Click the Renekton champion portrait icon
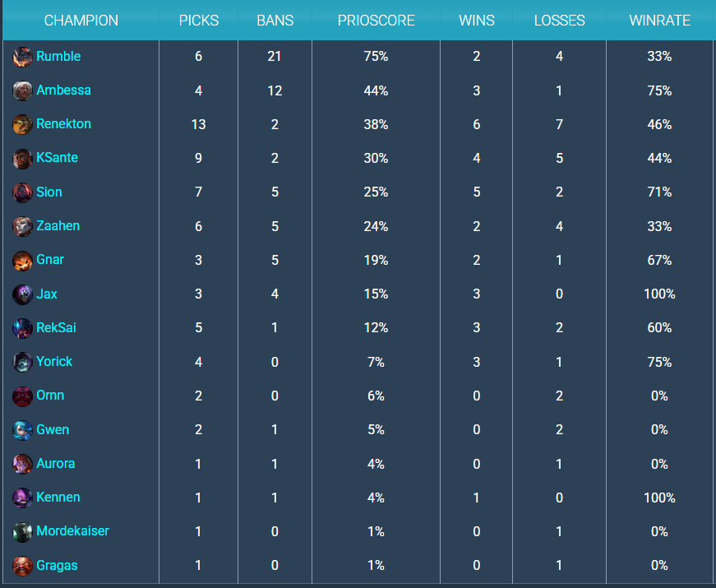Image resolution: width=716 pixels, height=588 pixels. point(23,124)
